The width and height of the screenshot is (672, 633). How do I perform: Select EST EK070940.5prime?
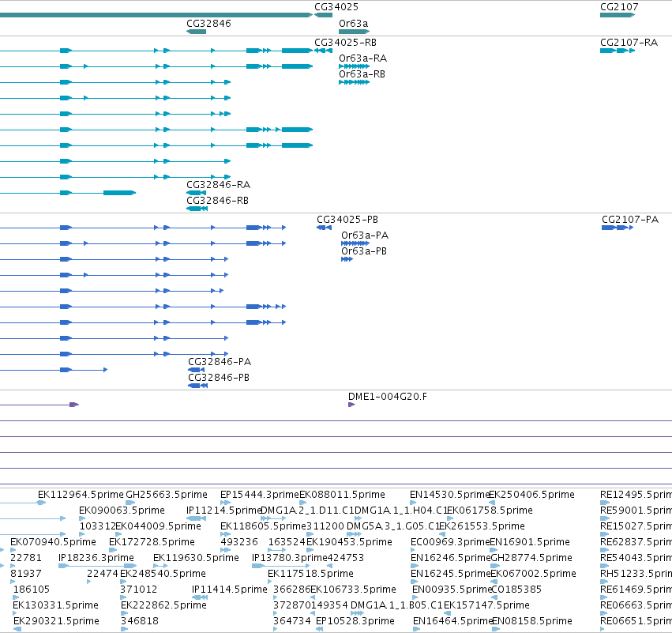point(53,542)
